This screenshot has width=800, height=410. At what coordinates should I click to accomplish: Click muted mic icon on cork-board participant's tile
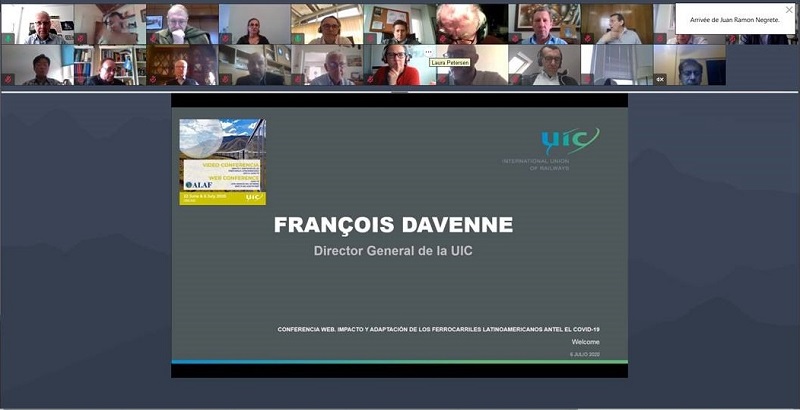pos(370,39)
